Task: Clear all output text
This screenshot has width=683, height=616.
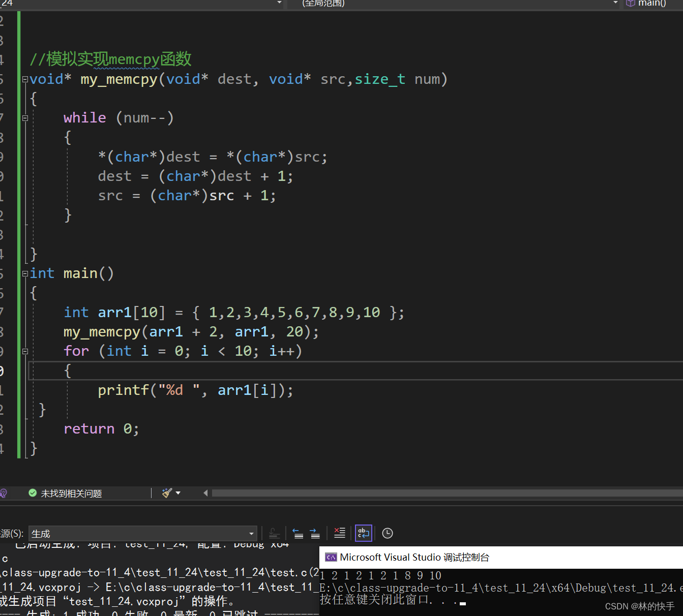Action: [340, 533]
